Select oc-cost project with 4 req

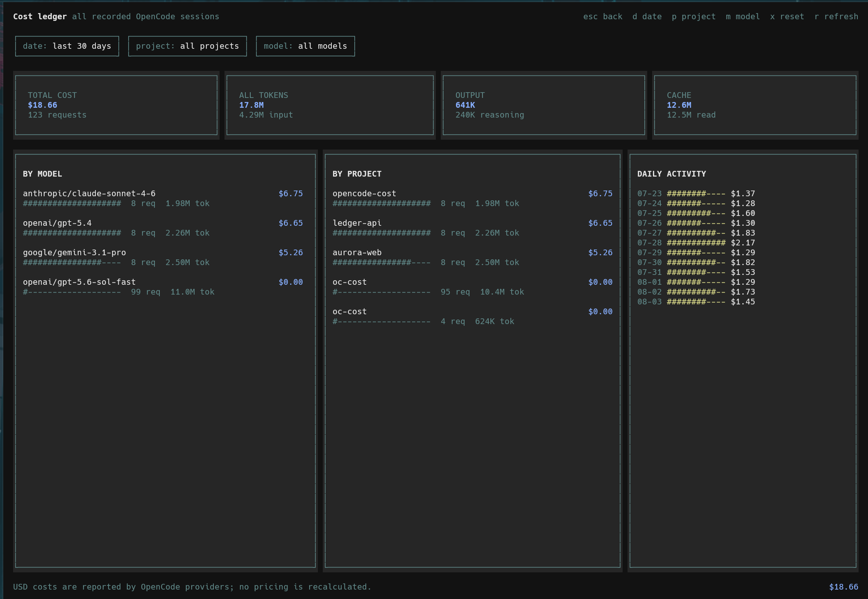coord(473,316)
